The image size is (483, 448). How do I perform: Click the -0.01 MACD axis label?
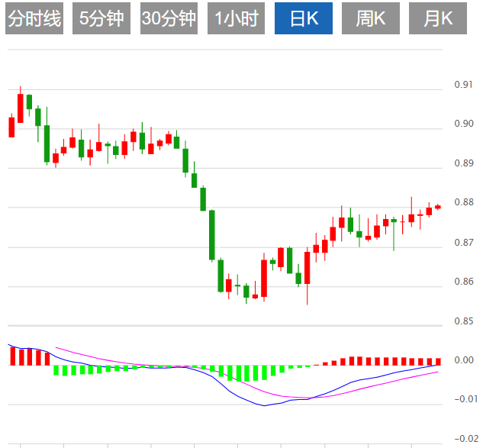(465, 399)
